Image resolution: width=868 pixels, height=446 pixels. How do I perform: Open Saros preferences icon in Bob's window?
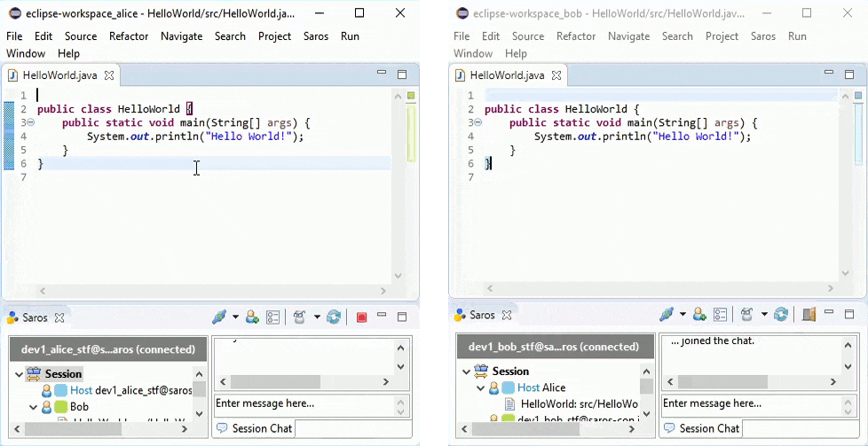pos(720,315)
